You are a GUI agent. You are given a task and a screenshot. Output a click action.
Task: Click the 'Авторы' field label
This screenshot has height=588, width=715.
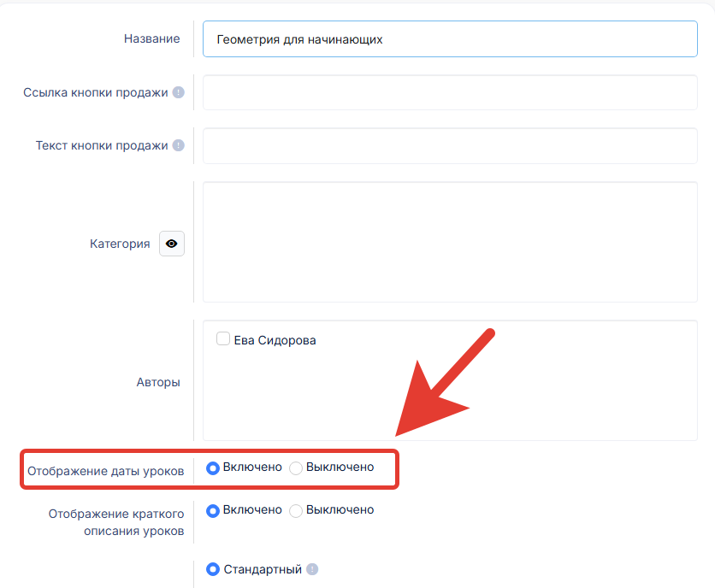point(158,382)
